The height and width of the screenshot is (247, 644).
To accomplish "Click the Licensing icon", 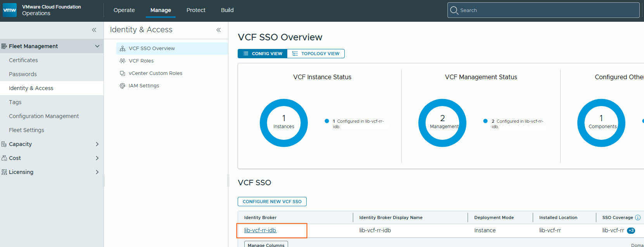I will 4,172.
